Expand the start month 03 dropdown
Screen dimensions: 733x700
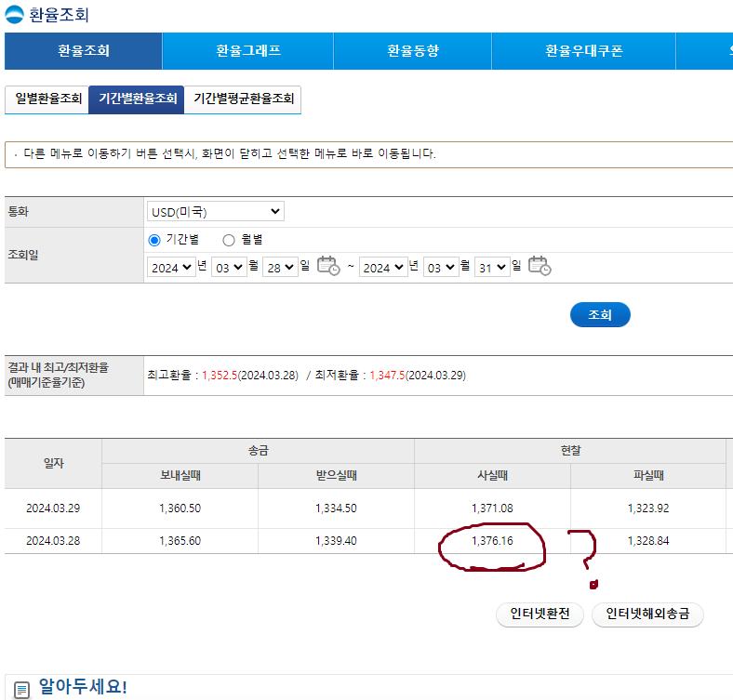(x=229, y=267)
